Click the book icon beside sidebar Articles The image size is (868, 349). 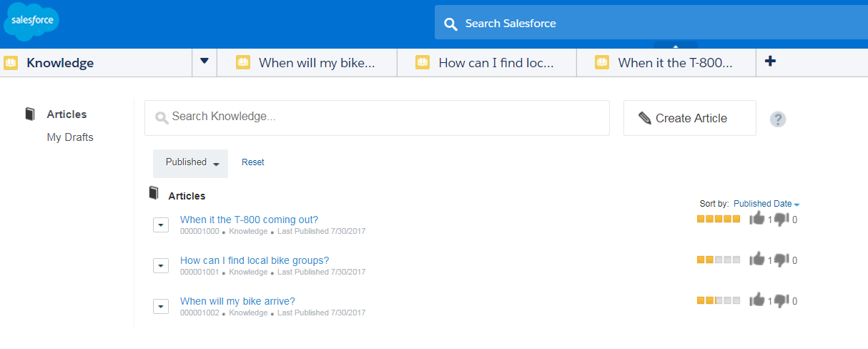click(30, 114)
